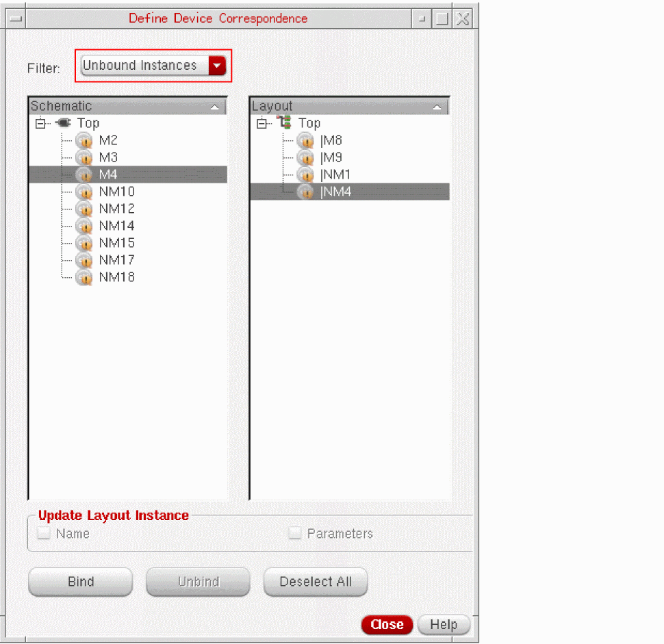Click the warning icon next to |M8
The image size is (664, 644).
coord(305,140)
